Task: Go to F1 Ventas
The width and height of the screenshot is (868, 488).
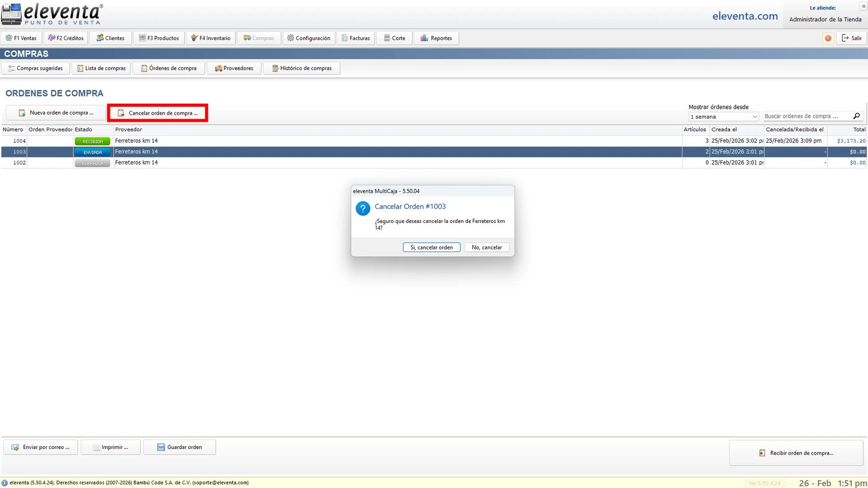Action: 21,38
